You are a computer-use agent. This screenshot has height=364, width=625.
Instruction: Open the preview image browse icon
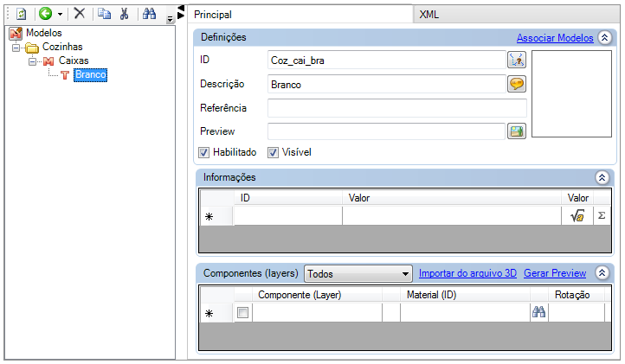coord(517,131)
